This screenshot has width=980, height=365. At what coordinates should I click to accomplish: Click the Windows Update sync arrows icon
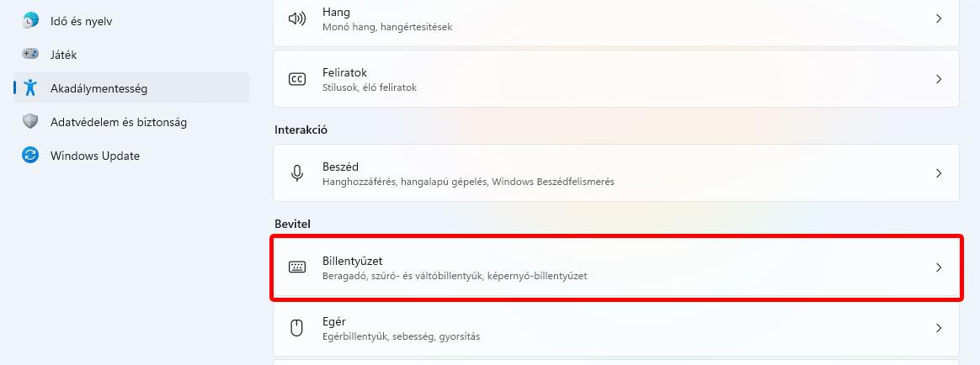[x=30, y=156]
